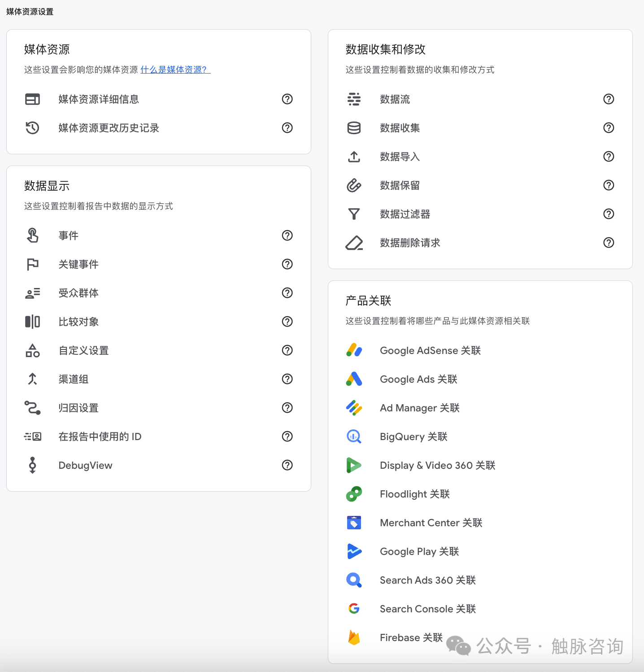The height and width of the screenshot is (672, 644).
Task: Click the 媒体资源更改历史记录 history icon
Action: (x=32, y=128)
